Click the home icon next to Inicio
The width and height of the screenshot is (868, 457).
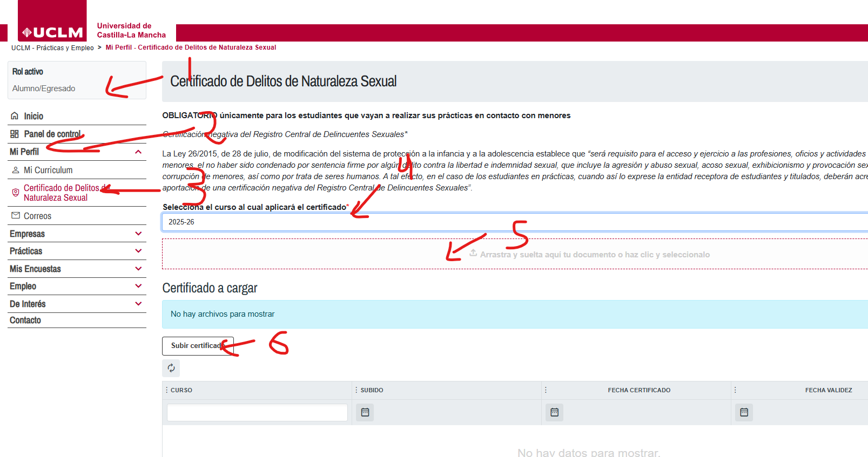point(15,116)
